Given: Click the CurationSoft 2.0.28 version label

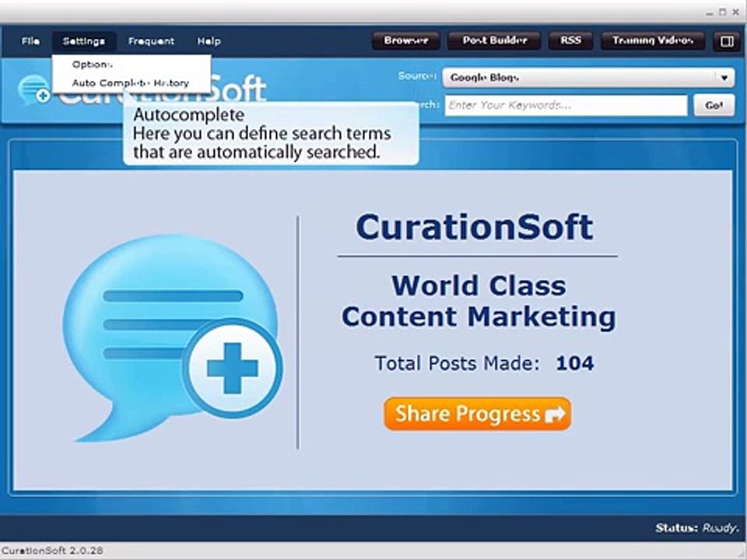Looking at the screenshot, I should point(52,551).
